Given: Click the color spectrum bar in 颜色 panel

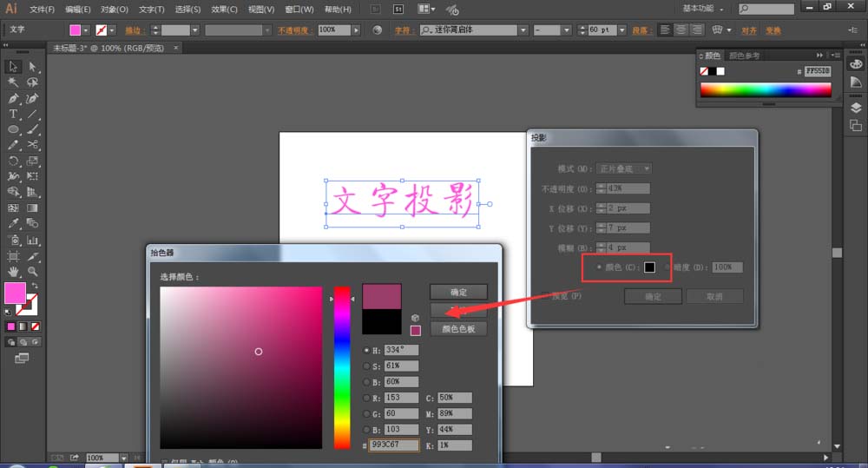Looking at the screenshot, I should point(766,89).
